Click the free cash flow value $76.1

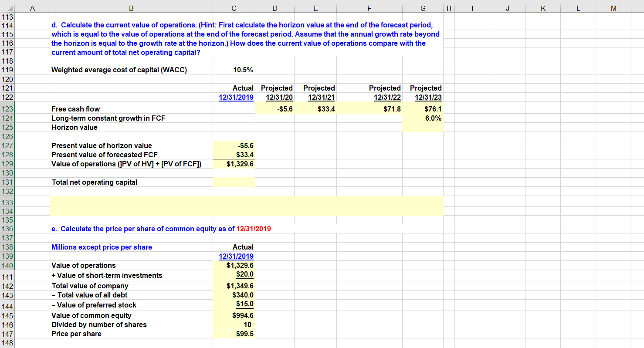coord(423,109)
